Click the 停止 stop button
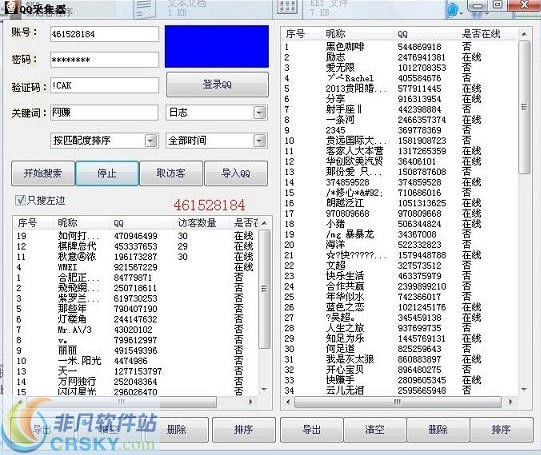Screen dimensions: 541x455 (107, 173)
